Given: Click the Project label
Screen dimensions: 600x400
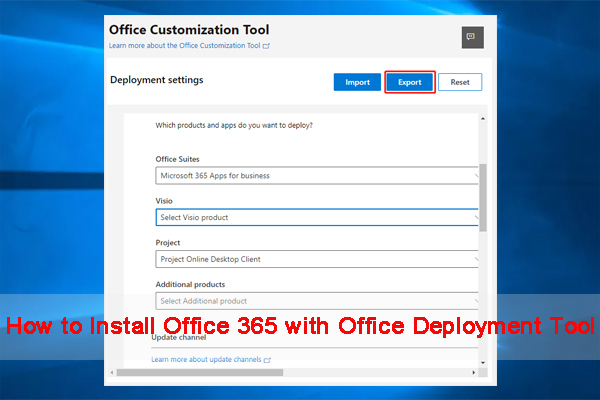Looking at the screenshot, I should [x=168, y=243].
